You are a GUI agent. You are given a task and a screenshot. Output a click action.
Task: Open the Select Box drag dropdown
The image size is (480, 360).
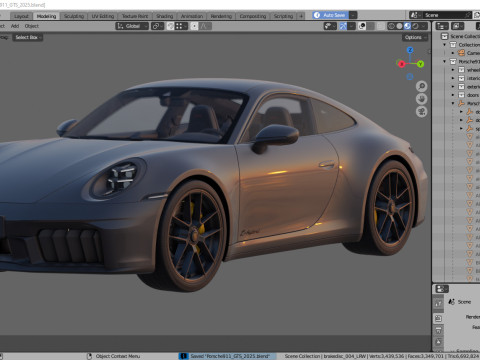28,37
